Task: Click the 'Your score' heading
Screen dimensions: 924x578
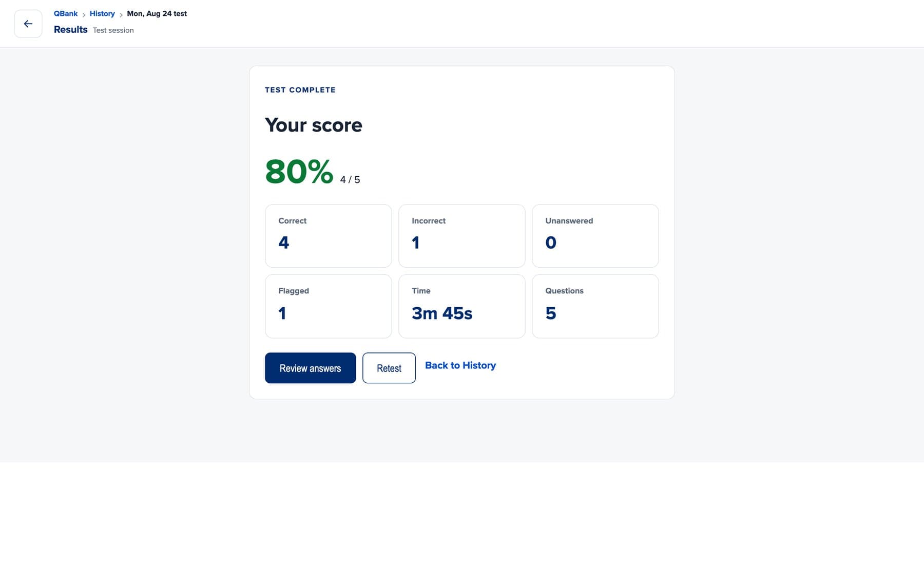Action: pos(314,125)
